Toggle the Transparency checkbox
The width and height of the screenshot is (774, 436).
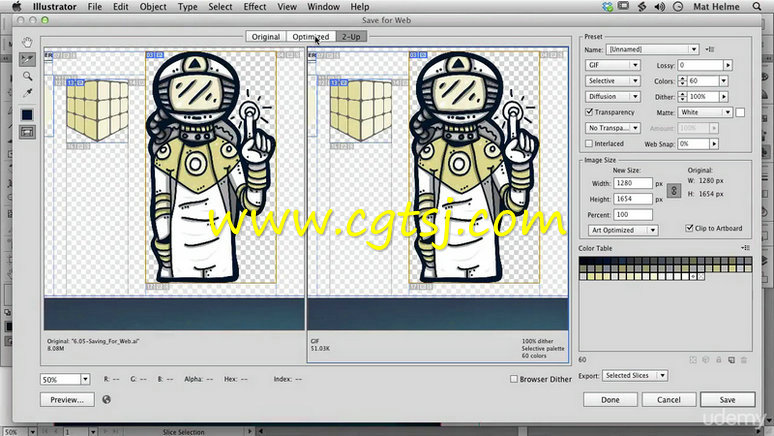tap(589, 112)
